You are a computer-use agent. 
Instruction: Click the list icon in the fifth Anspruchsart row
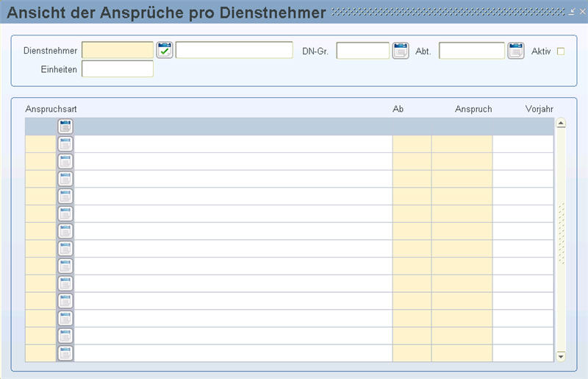pos(65,196)
